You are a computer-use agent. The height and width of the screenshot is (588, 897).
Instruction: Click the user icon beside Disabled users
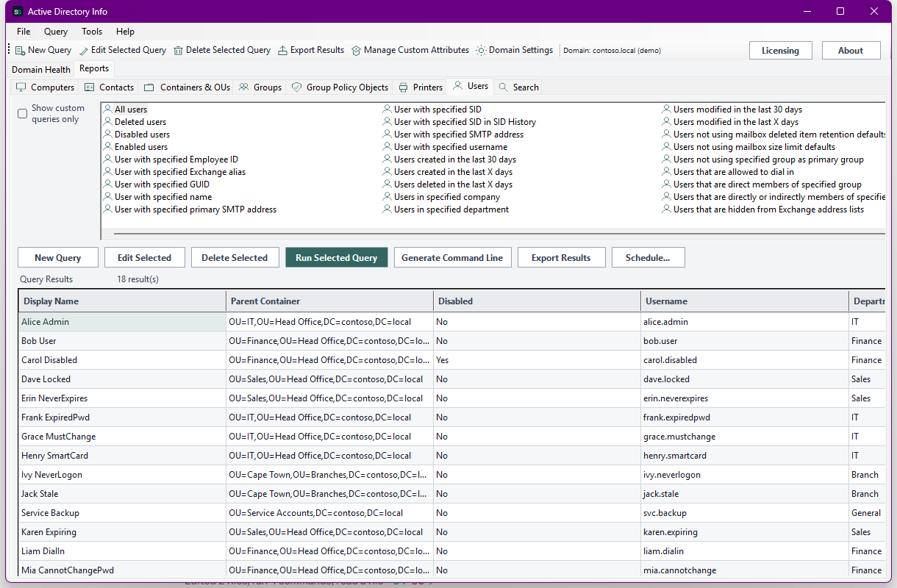click(108, 135)
